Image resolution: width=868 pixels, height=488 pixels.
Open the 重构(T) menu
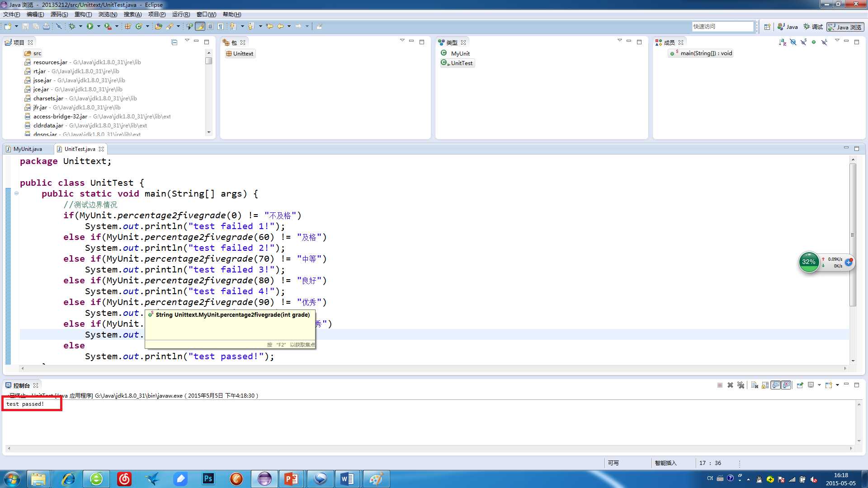pyautogui.click(x=83, y=14)
